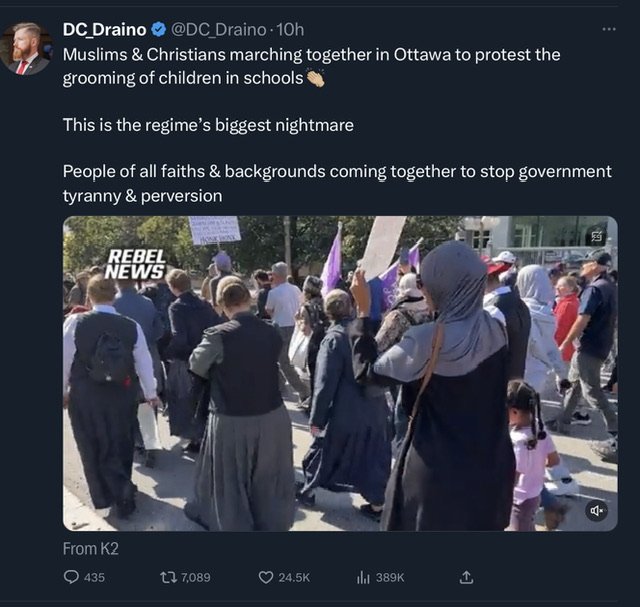Click the blue verified badge
This screenshot has height=607, width=640.
(x=159, y=30)
